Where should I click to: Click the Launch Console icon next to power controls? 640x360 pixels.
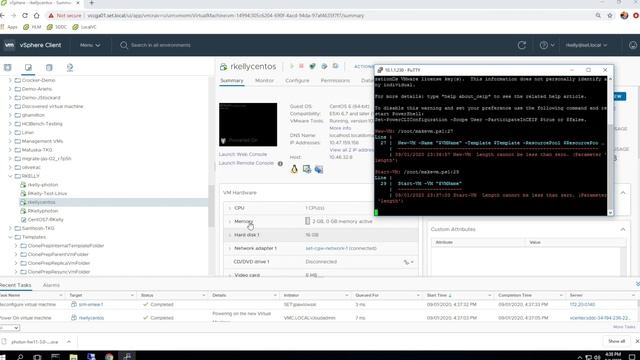[x=312, y=66]
